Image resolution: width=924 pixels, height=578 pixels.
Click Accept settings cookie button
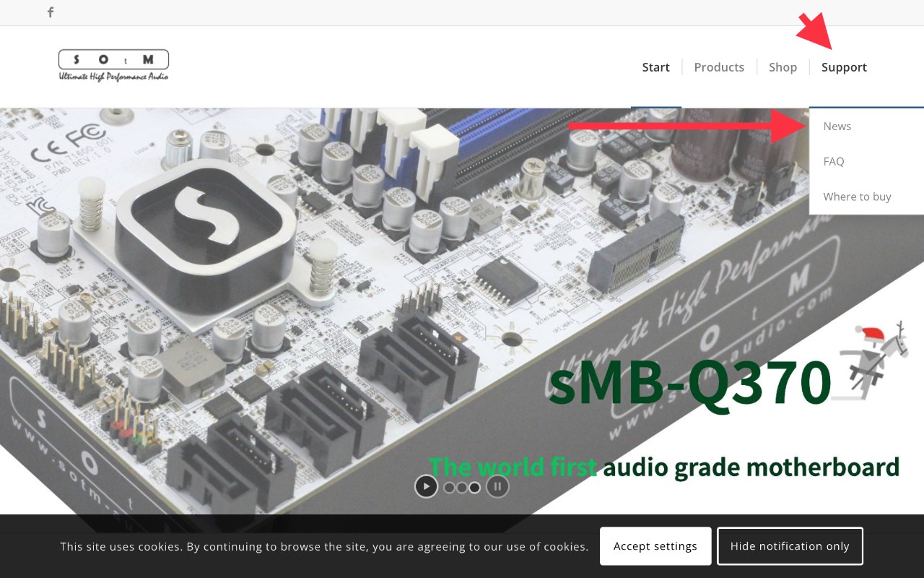tap(655, 546)
